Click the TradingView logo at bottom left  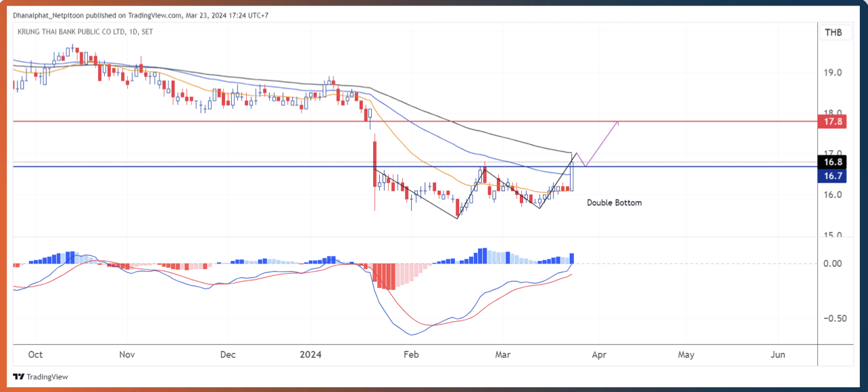click(x=41, y=377)
